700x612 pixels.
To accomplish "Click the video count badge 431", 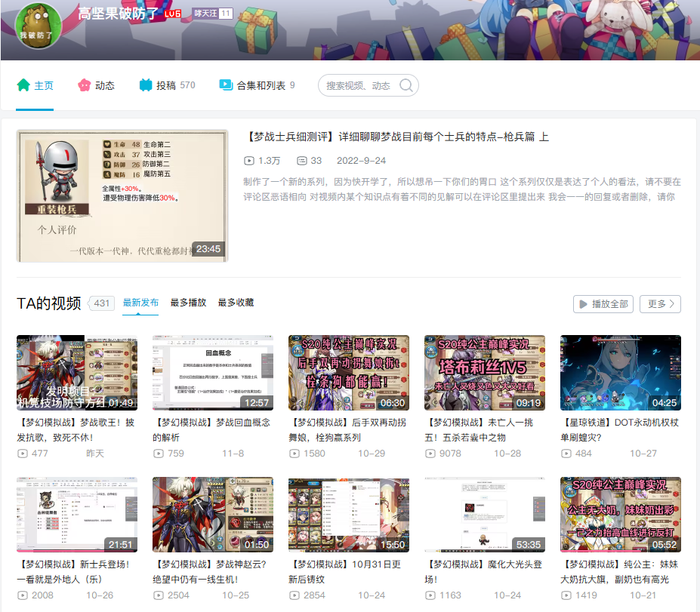I will pos(102,303).
